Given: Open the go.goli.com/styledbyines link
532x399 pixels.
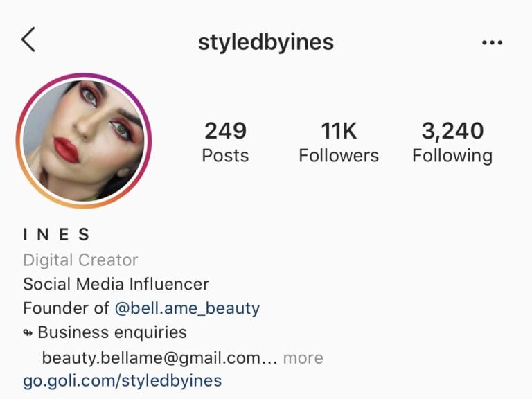Looking at the screenshot, I should click(x=123, y=381).
